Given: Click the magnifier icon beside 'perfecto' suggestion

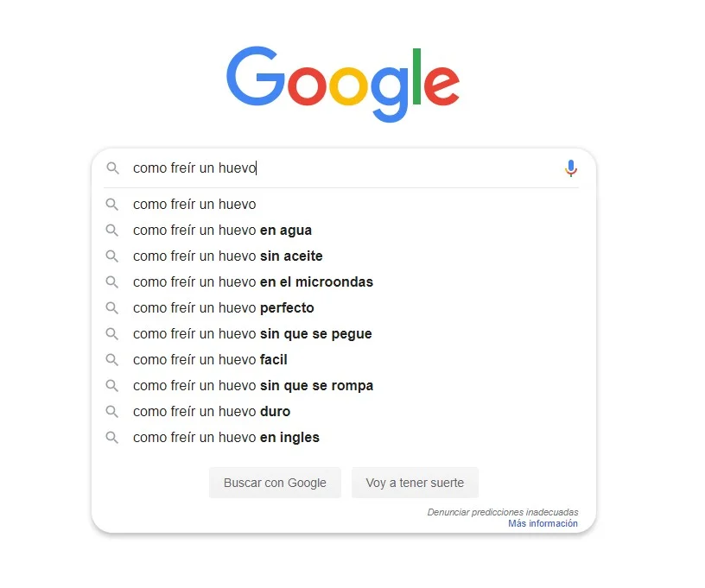Looking at the screenshot, I should point(112,308).
